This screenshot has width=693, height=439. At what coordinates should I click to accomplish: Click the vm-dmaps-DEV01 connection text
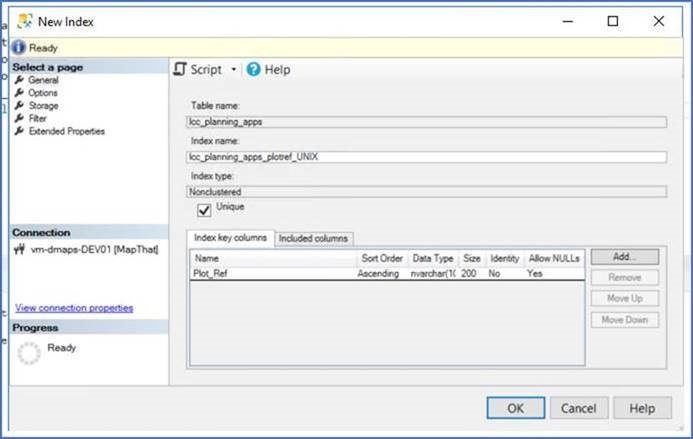(x=94, y=249)
